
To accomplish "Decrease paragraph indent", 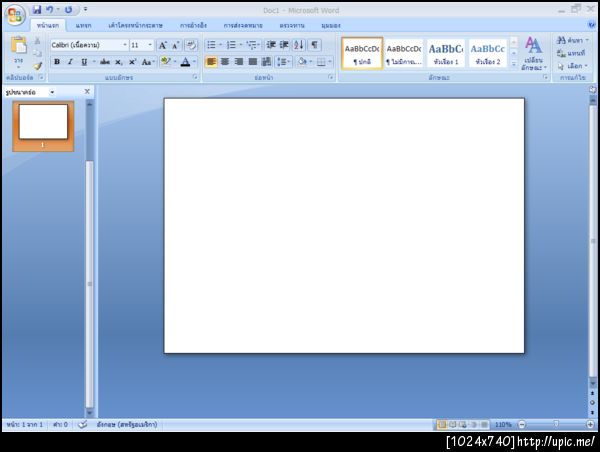I will (271, 45).
